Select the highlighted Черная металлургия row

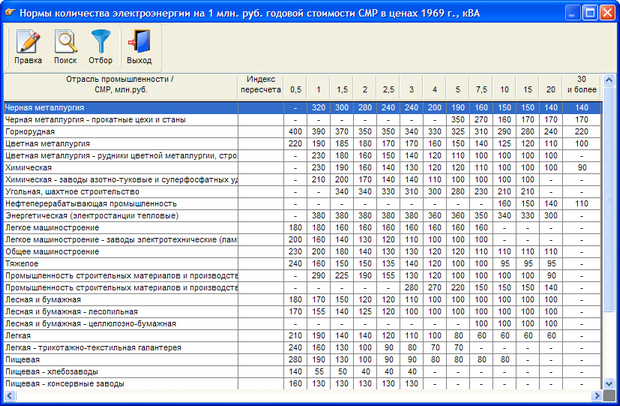point(302,108)
